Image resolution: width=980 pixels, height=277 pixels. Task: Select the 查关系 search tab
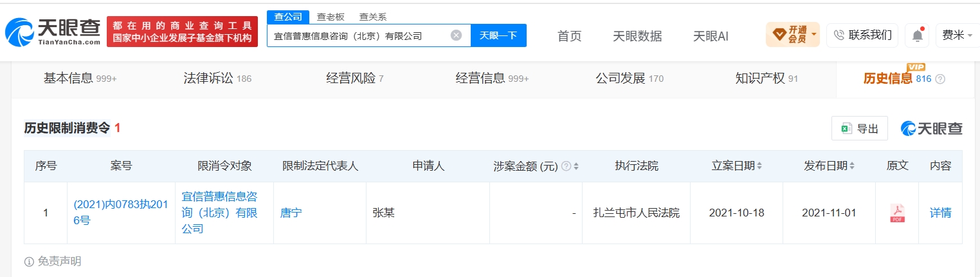click(x=373, y=17)
